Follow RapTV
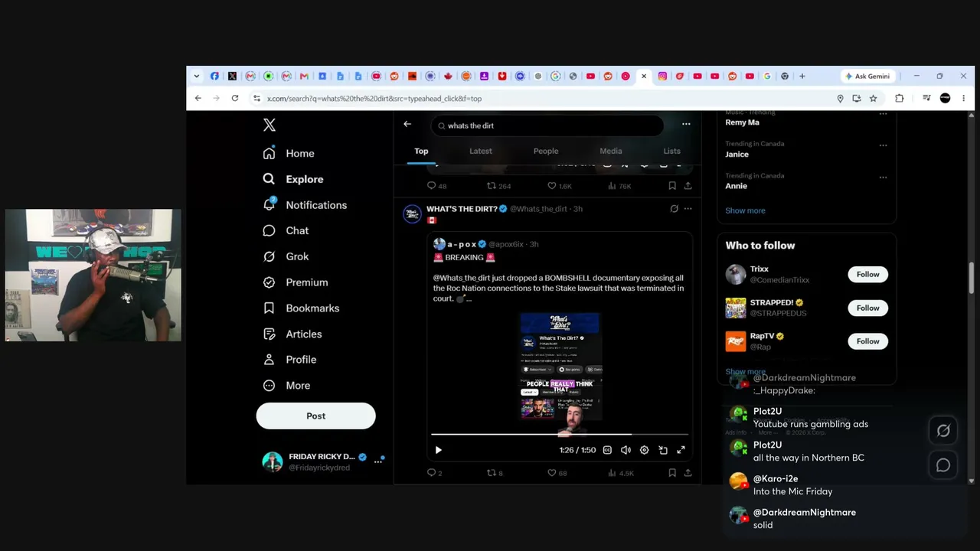980x551 pixels. (x=867, y=341)
